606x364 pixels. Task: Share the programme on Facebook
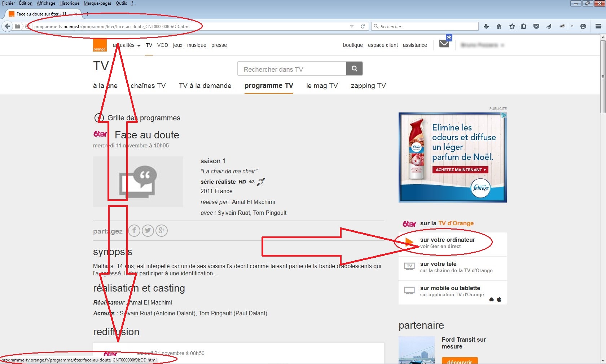(134, 231)
